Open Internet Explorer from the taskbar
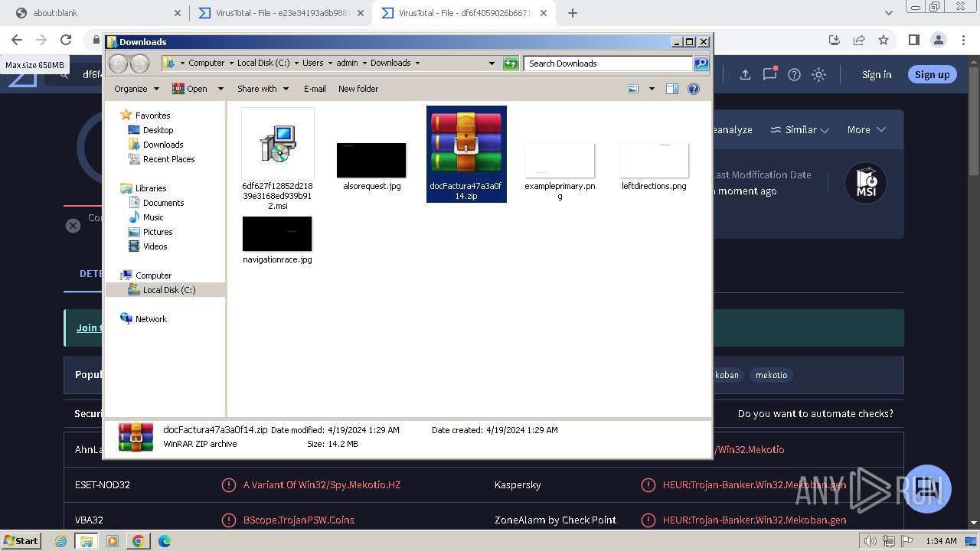Image resolution: width=980 pixels, height=551 pixels. coord(61,541)
